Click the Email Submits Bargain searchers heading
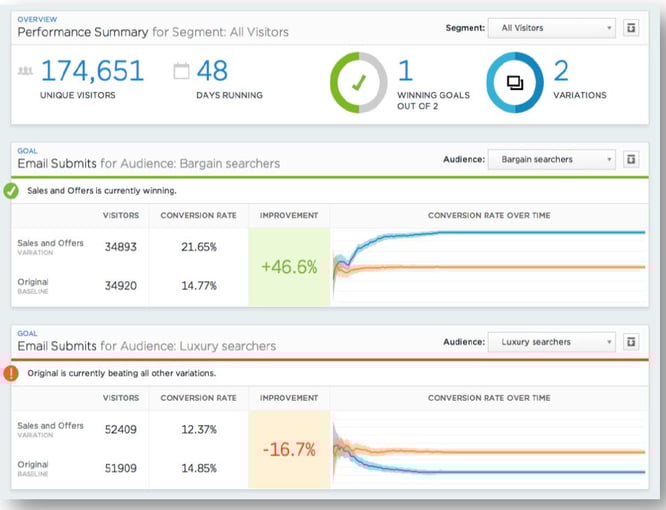 149,163
